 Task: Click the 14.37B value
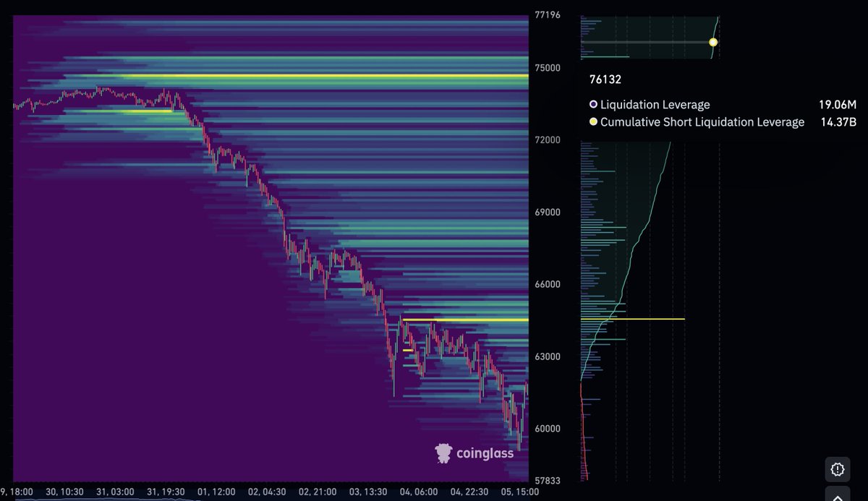point(839,122)
